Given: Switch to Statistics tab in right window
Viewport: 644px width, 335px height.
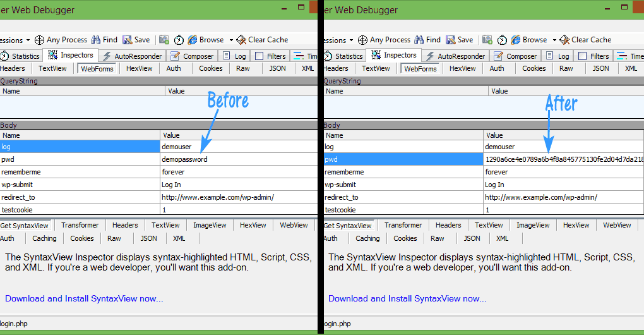Looking at the screenshot, I should click(x=343, y=56).
